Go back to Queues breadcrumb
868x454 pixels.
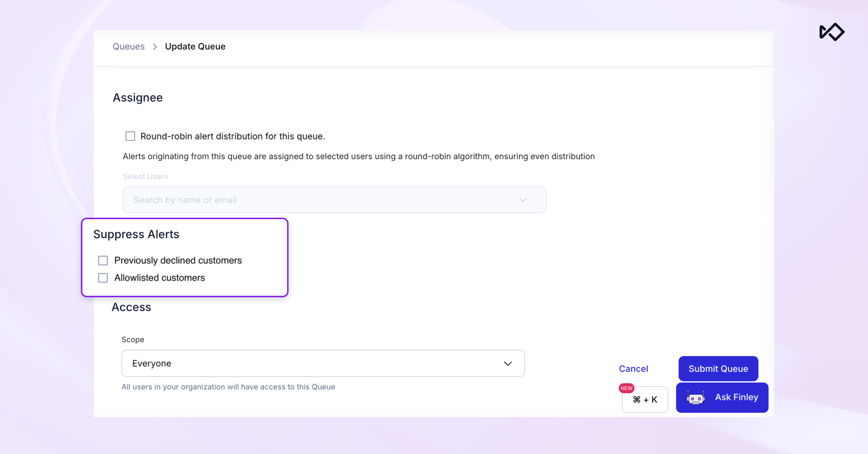[x=128, y=47]
